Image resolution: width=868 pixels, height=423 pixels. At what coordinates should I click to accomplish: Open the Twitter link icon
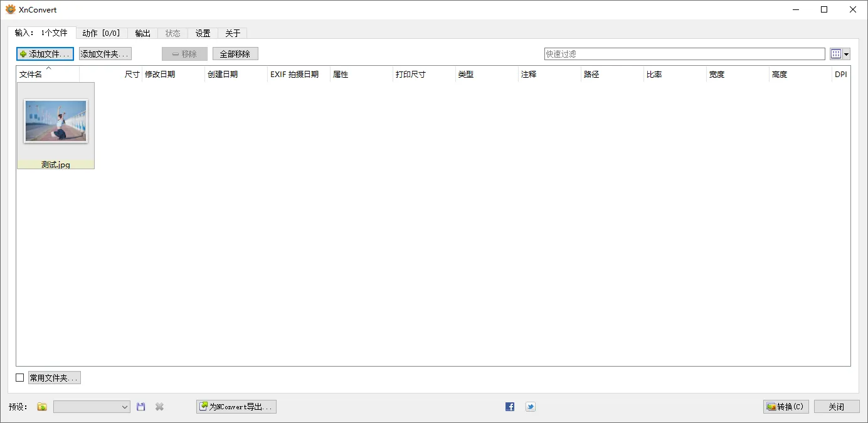(531, 407)
